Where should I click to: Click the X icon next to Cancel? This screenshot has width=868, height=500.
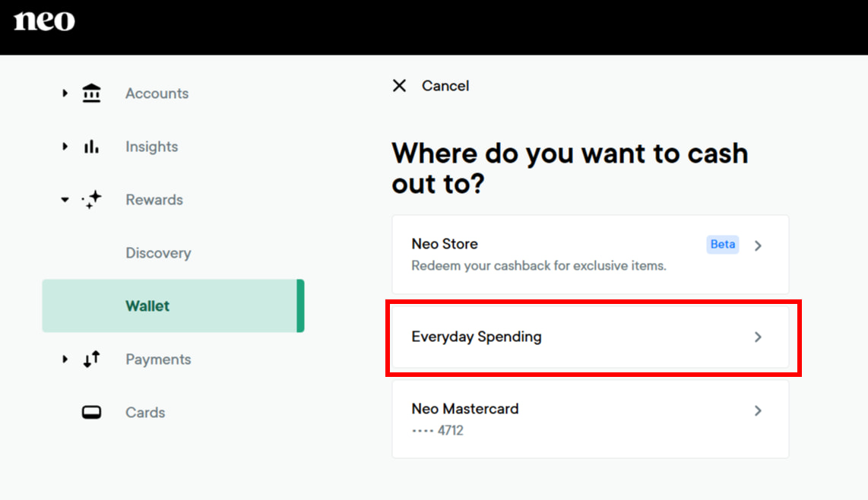(x=399, y=86)
